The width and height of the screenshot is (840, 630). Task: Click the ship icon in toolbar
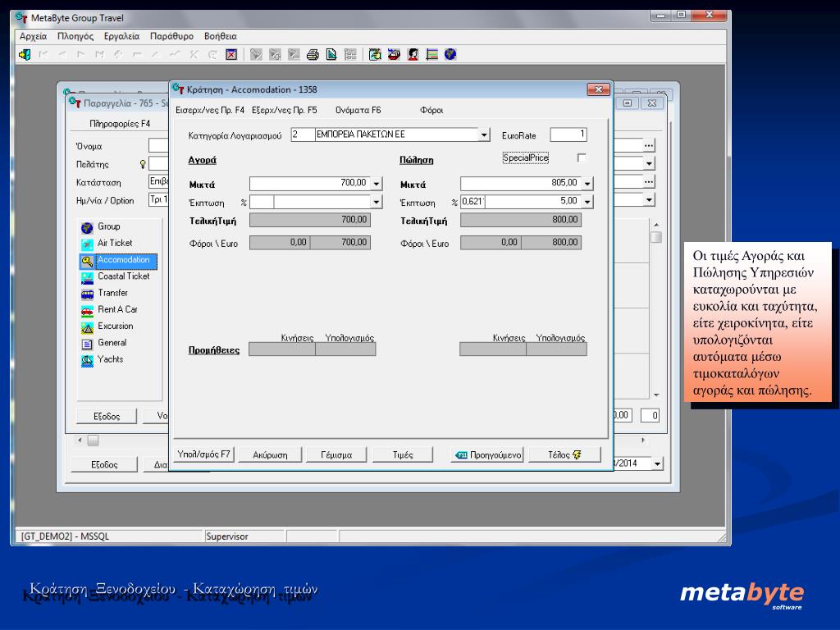pos(394,54)
